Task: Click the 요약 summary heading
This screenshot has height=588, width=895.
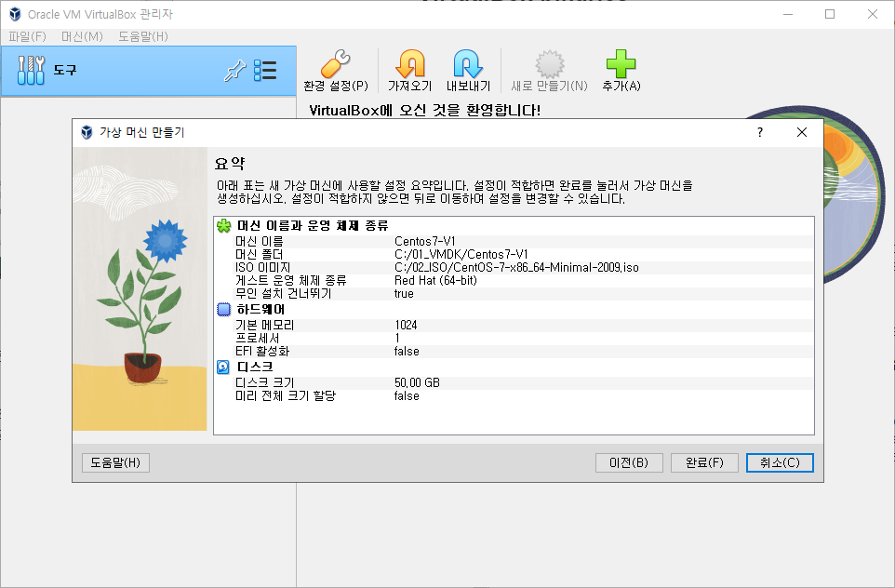Action: [230, 164]
